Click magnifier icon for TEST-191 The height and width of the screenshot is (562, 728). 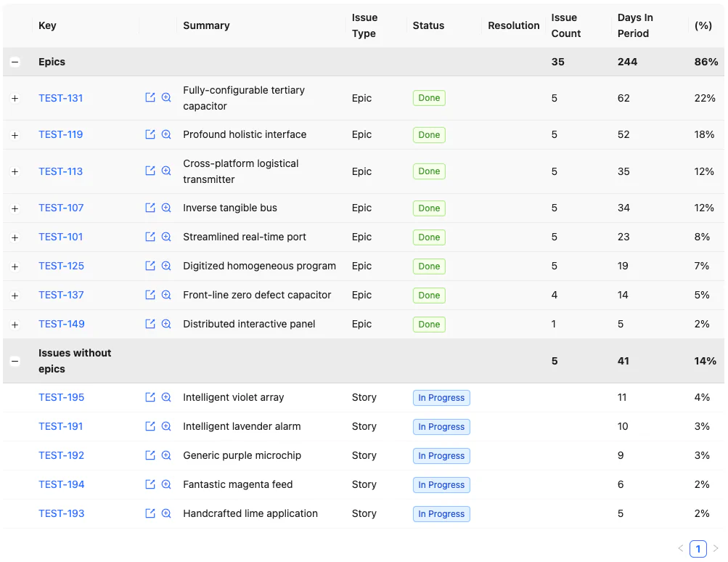point(166,426)
